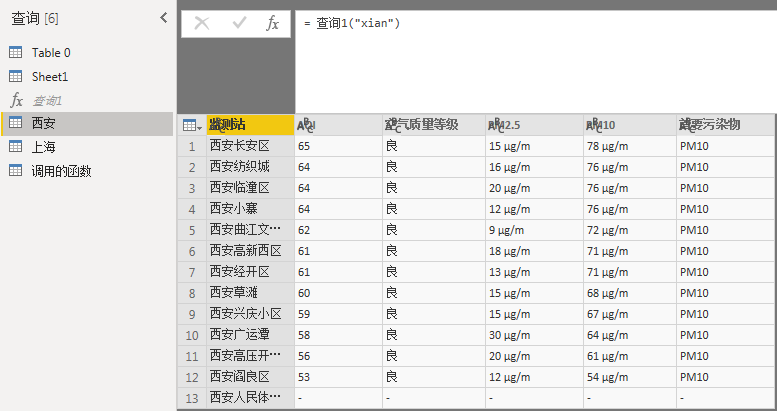Image resolution: width=777 pixels, height=411 pixels.
Task: Open the table menu icon at grid corner
Action: (191, 125)
